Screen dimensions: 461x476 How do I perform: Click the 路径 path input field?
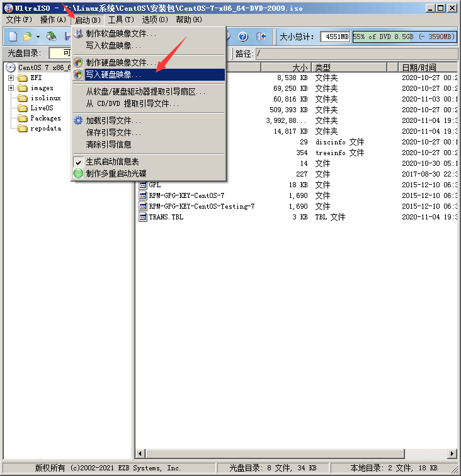pos(353,53)
